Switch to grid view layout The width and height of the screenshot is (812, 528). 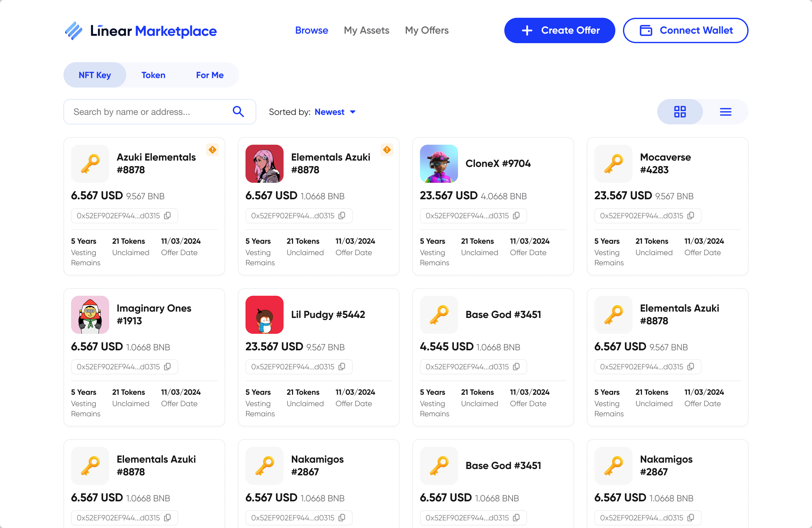click(x=680, y=112)
